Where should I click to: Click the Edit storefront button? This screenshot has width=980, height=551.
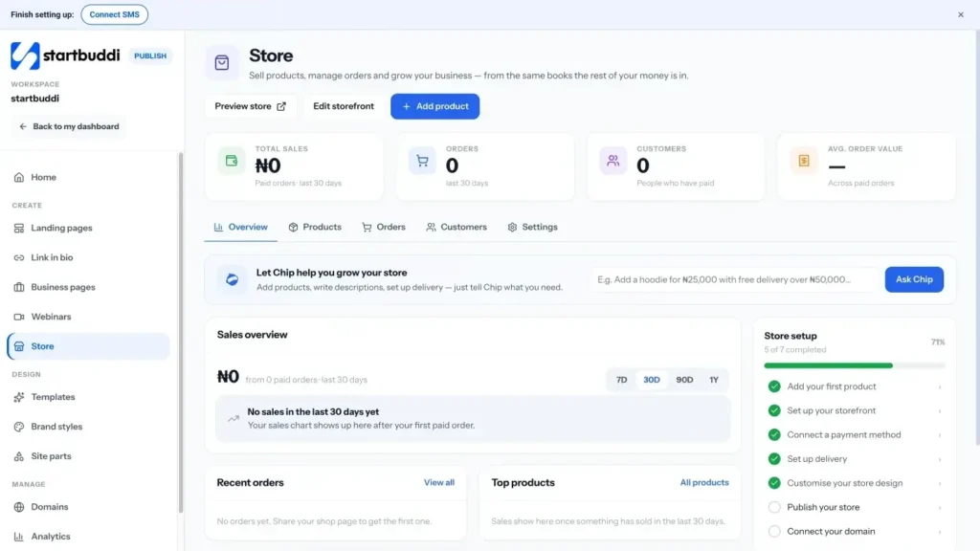coord(344,106)
